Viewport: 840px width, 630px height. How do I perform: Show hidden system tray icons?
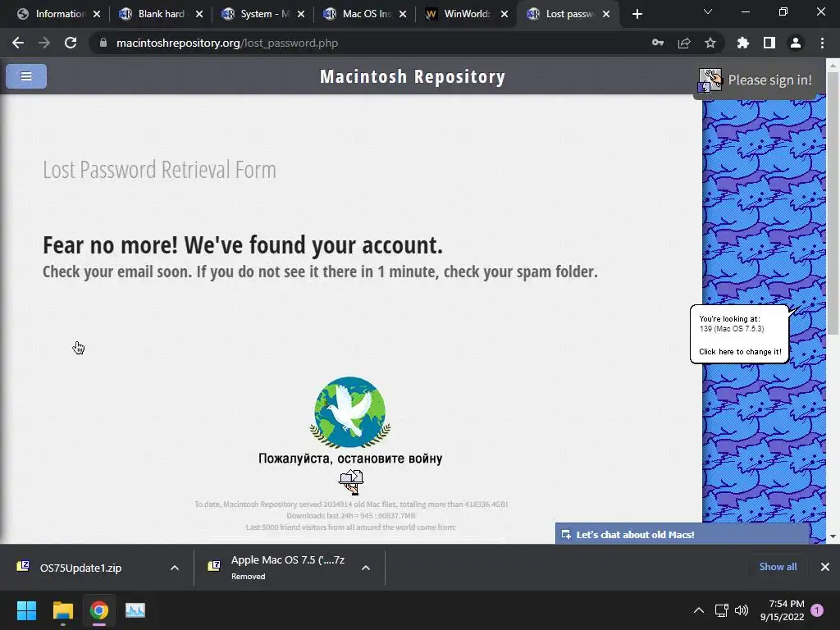pos(699,610)
